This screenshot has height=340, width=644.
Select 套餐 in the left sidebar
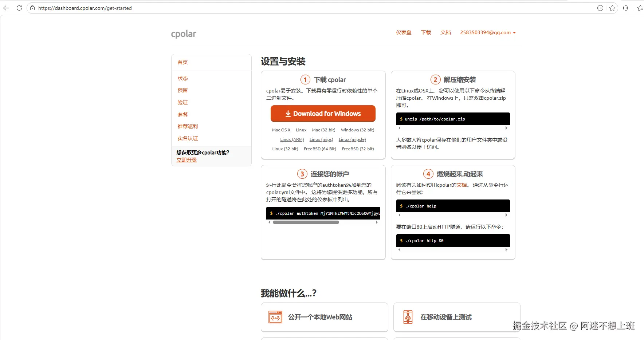pos(182,114)
